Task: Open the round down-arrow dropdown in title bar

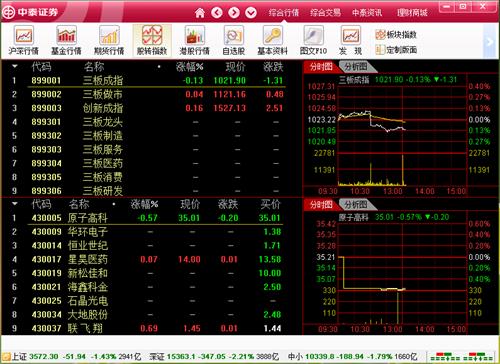Action: point(251,13)
